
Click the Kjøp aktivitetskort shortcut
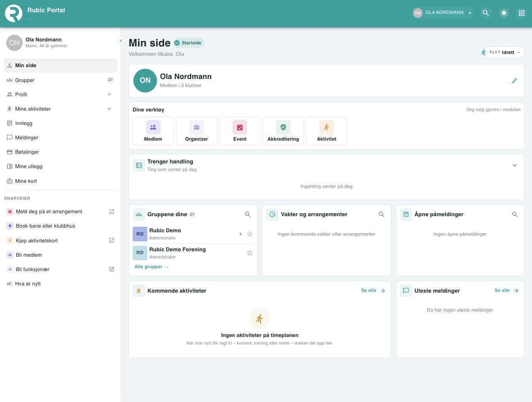coord(60,240)
